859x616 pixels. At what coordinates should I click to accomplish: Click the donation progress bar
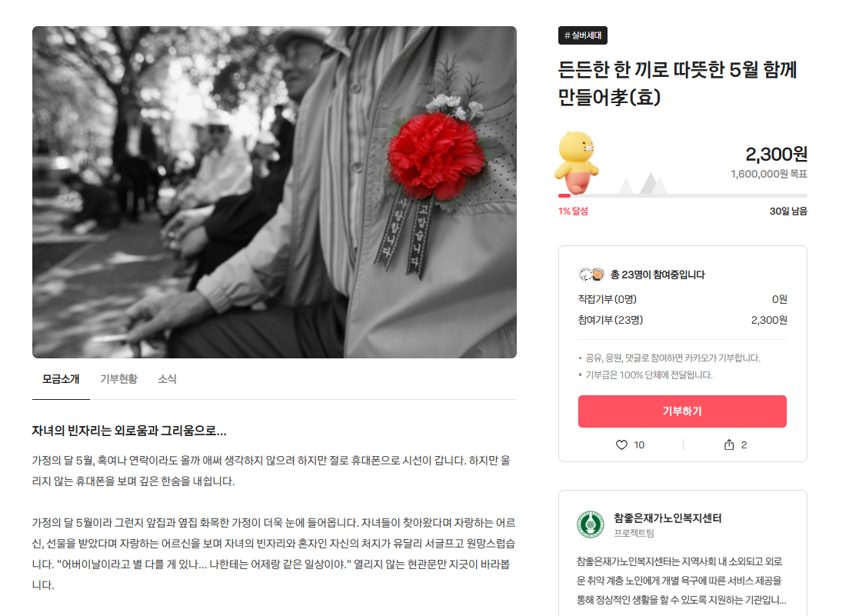(683, 195)
